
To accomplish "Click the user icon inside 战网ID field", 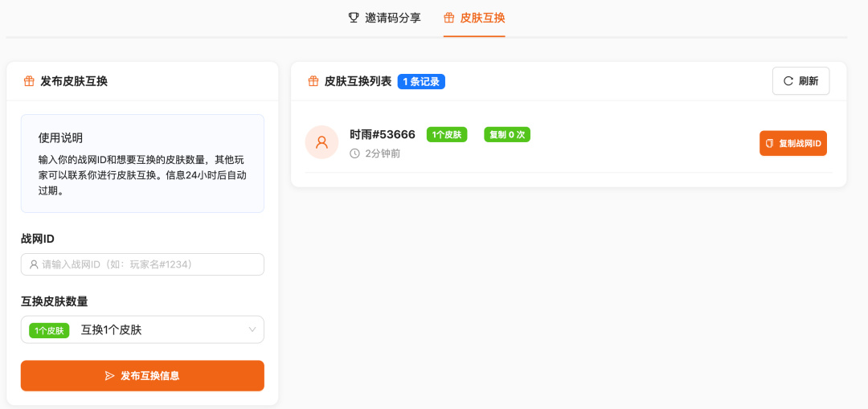I will (x=34, y=264).
